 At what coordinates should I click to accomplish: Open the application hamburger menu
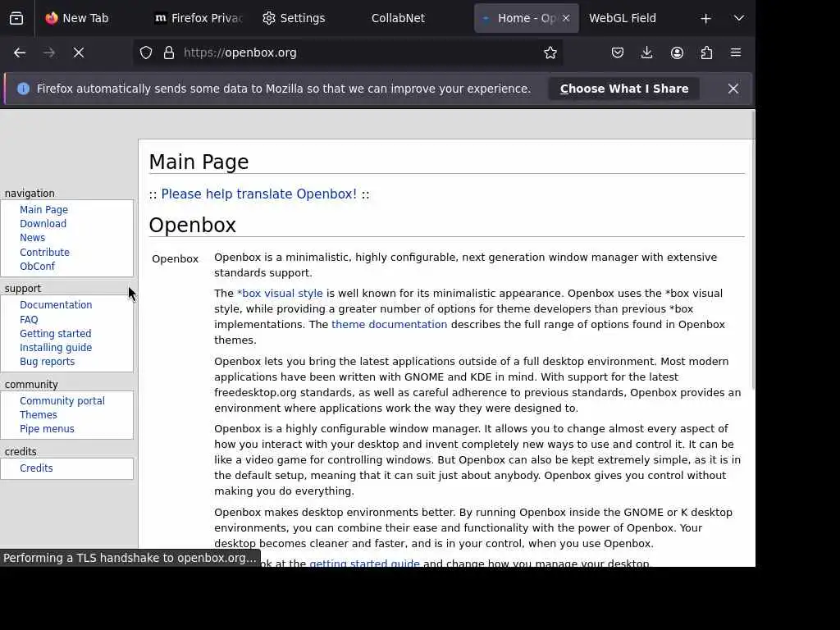pos(736,52)
